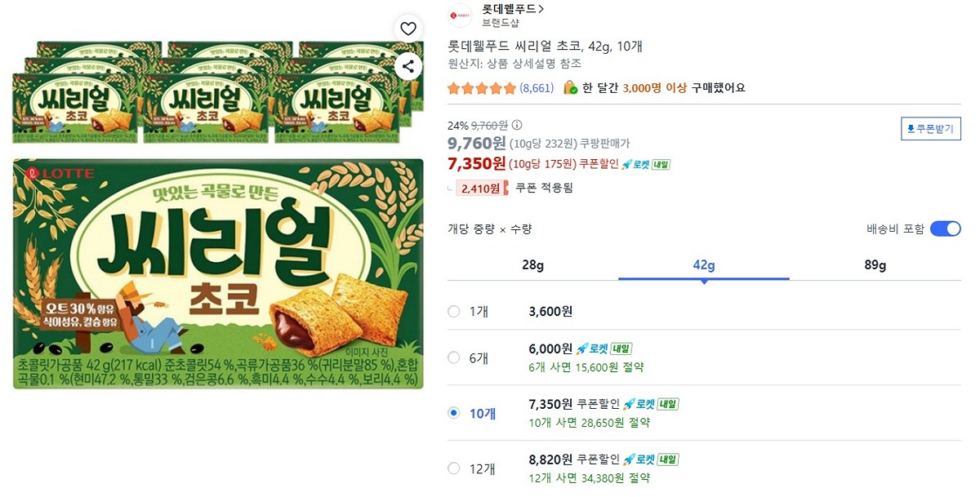This screenshot has height=497, width=980.
Task: Click the rocket delivery badge beside 7,350원
Action: coord(646,164)
